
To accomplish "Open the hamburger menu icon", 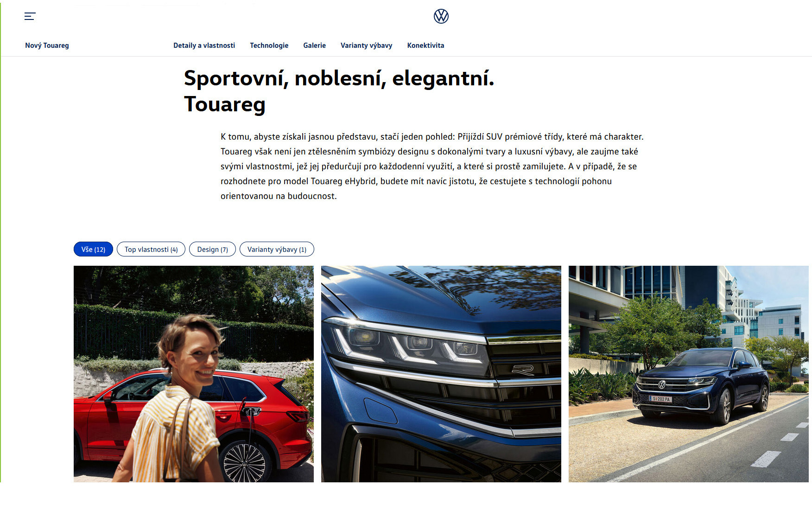I will pyautogui.click(x=30, y=16).
